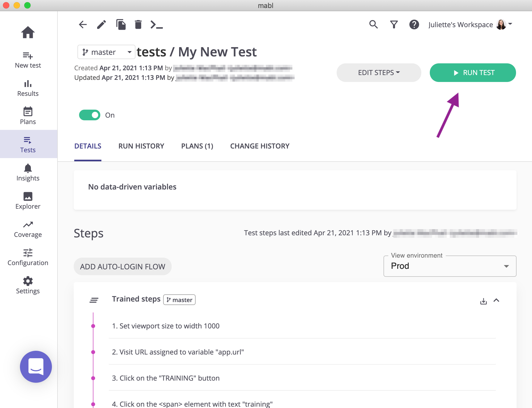Click the pencil edit icon

[x=101, y=24]
